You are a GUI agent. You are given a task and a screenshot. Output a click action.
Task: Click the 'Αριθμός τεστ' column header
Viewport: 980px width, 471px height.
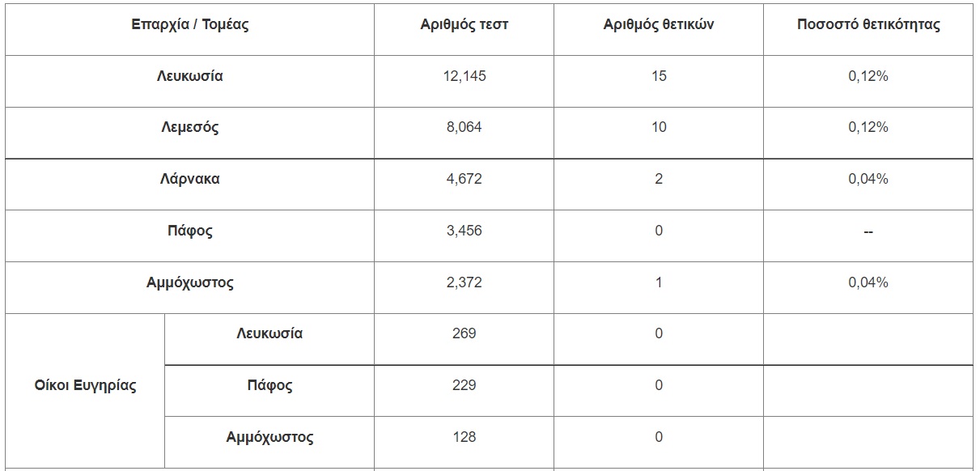pyautogui.click(x=465, y=24)
